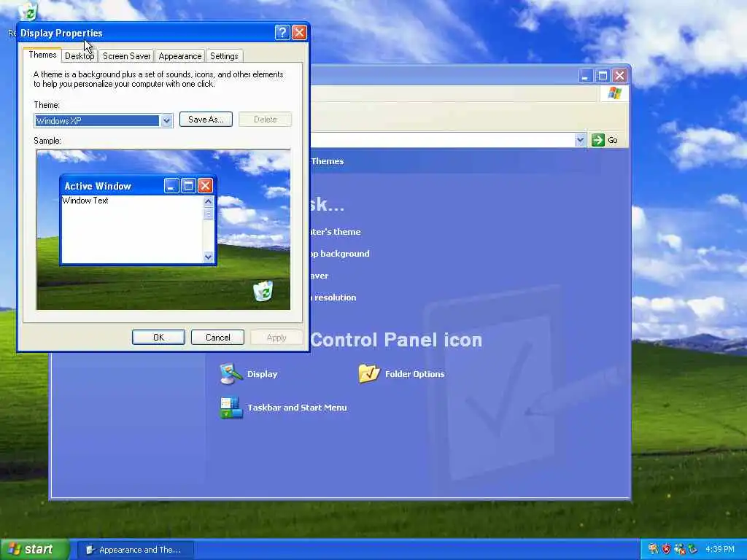
Task: Click the desktop background task link
Action: (x=340, y=254)
